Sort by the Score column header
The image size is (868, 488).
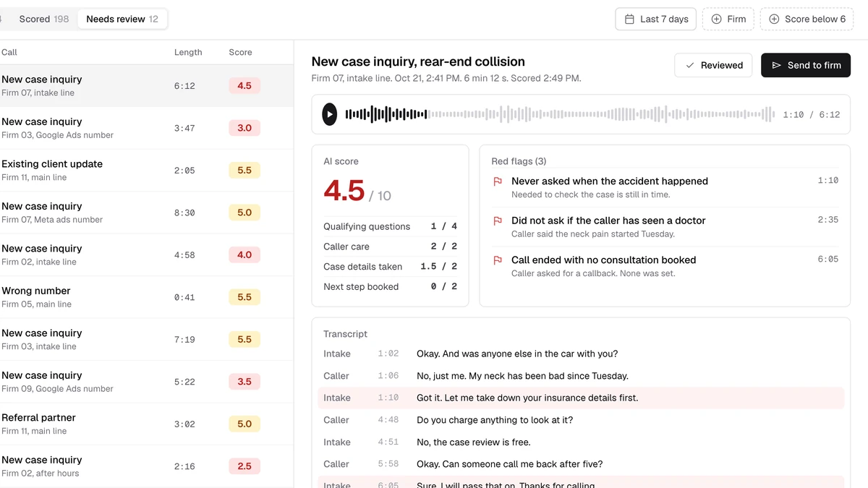click(x=240, y=52)
